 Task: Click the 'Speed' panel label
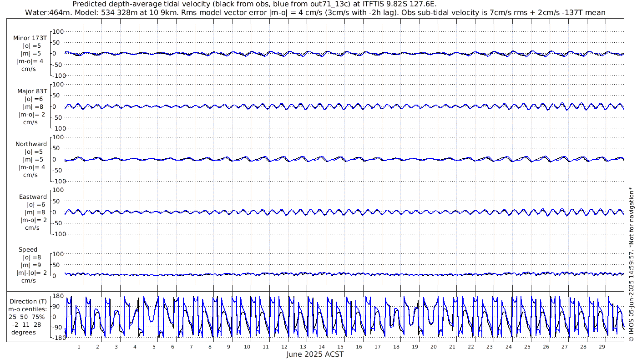point(28,249)
